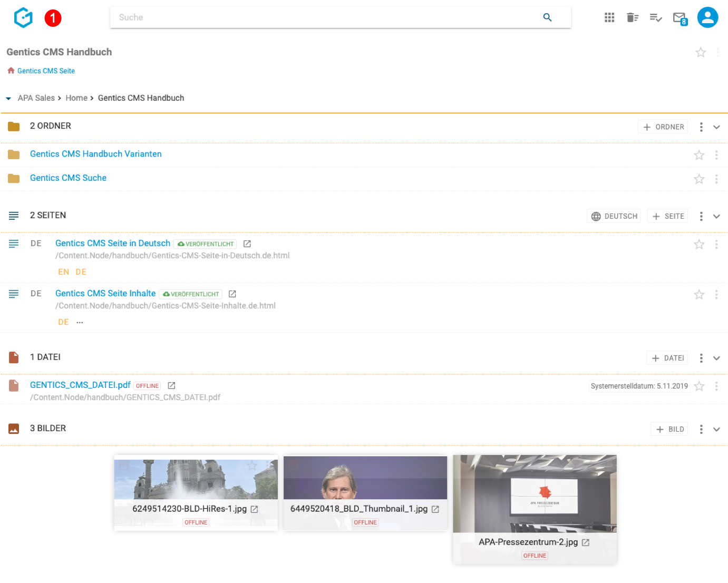Viewport: 728px width, 583px height.
Task: Open the Datei section three-dot menu
Action: (701, 358)
